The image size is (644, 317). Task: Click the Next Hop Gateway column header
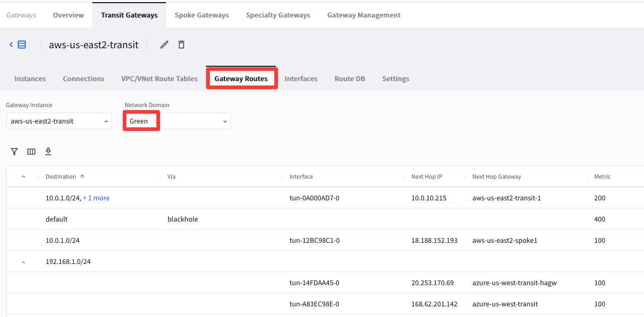497,177
